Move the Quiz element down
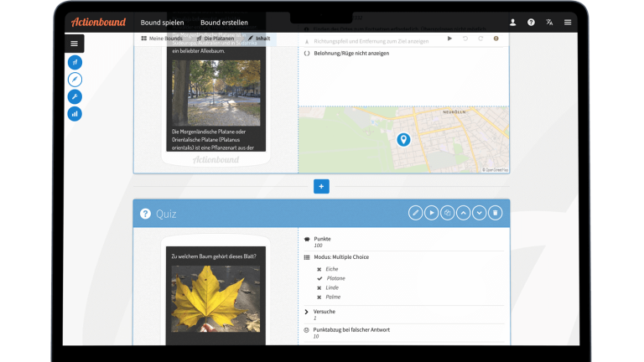Image resolution: width=644 pixels, height=362 pixels. tap(480, 213)
